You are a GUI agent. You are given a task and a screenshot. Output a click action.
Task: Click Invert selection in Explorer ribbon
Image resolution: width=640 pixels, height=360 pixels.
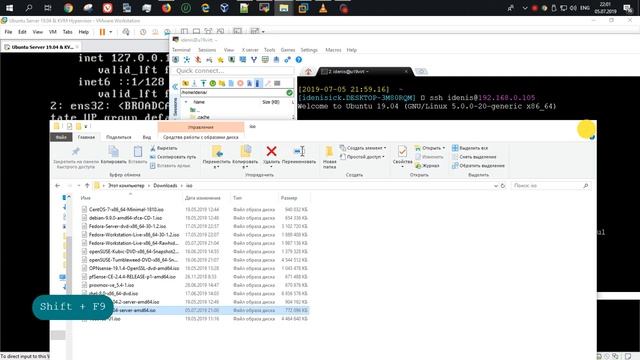(x=478, y=166)
